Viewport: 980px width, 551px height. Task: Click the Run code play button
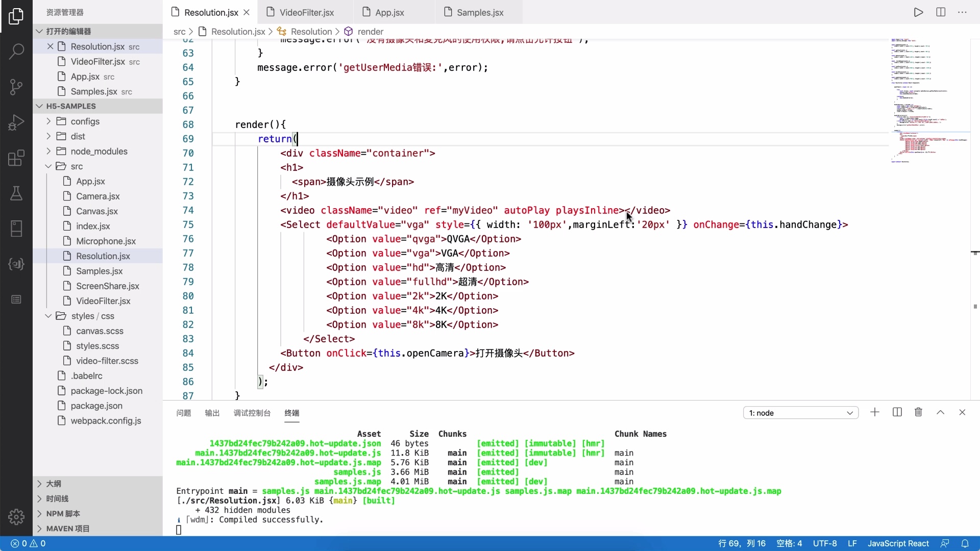[x=918, y=12]
